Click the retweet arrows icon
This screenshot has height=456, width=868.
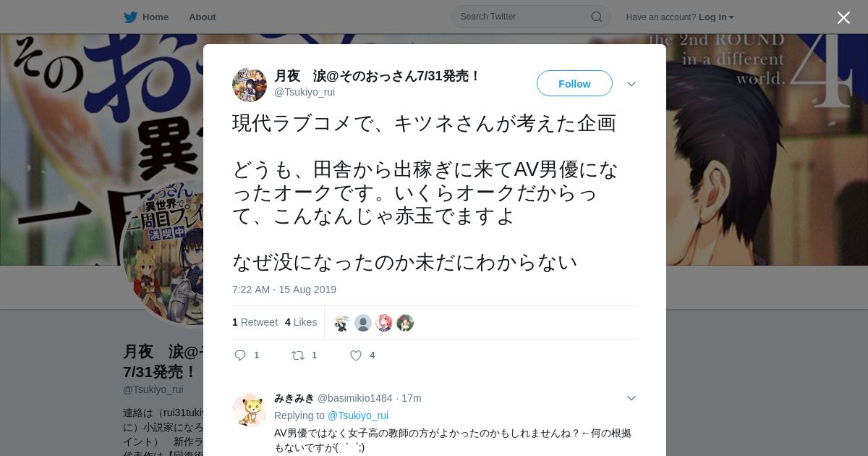click(298, 355)
